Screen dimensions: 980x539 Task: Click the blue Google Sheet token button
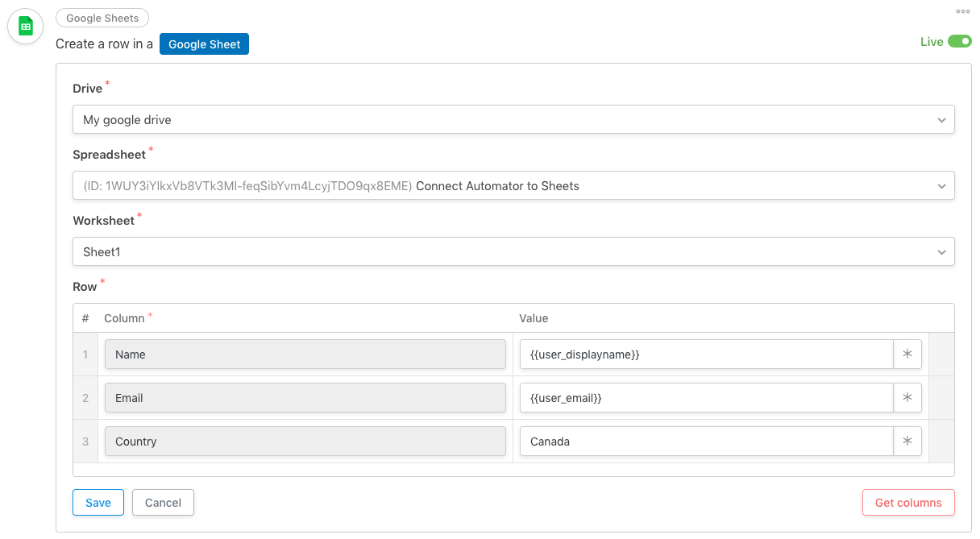[x=204, y=44]
